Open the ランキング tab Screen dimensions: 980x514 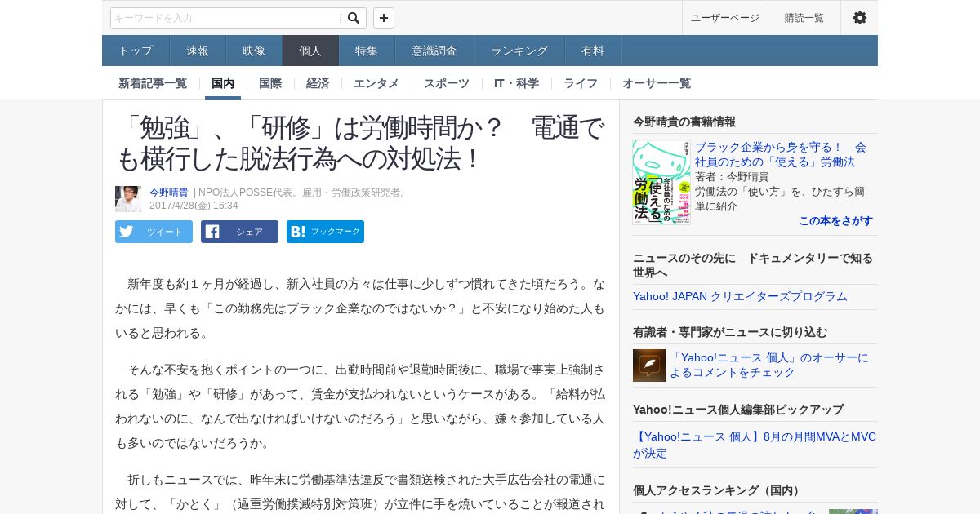click(x=519, y=51)
